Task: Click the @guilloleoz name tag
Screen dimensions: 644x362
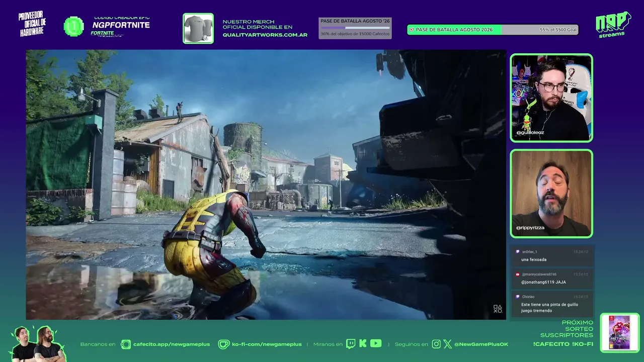Action: [x=530, y=132]
